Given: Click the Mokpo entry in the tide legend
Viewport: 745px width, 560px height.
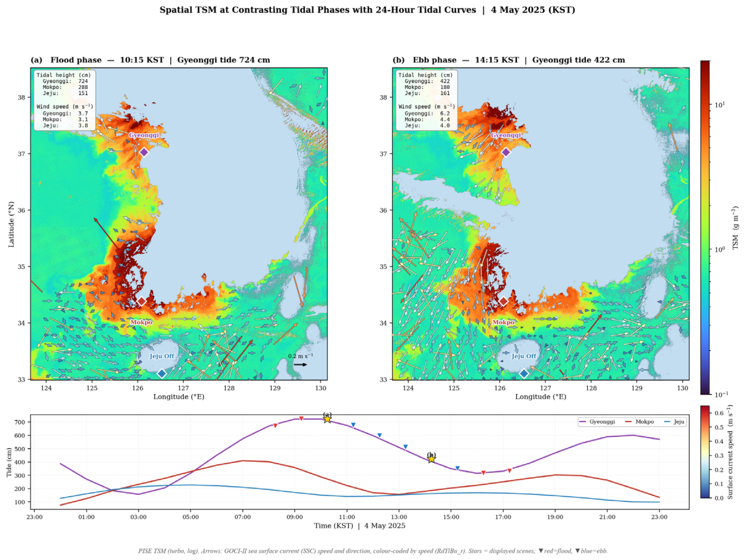Looking at the screenshot, I should (639, 421).
